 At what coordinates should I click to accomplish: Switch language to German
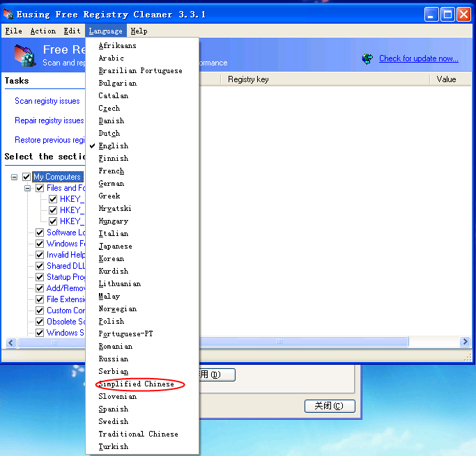pyautogui.click(x=142, y=183)
